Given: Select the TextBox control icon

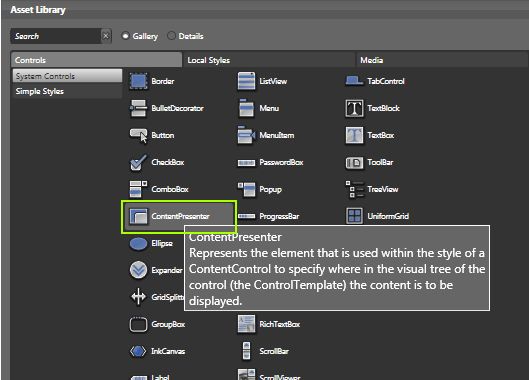Looking at the screenshot, I should pos(354,135).
